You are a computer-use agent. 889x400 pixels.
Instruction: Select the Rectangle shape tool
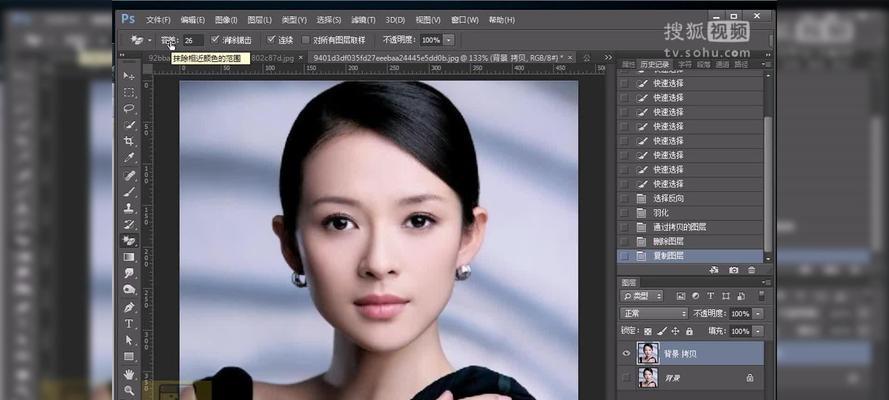[x=129, y=357]
